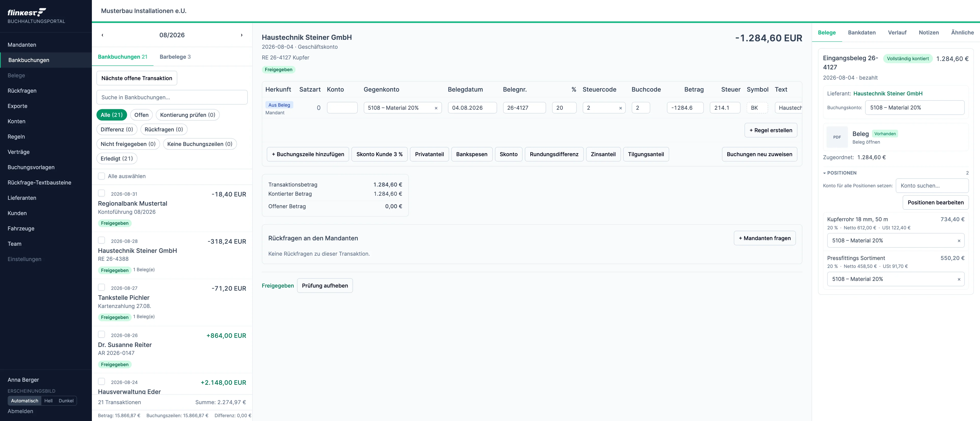This screenshot has height=421, width=980.
Task: Clear account for Pressfittings Sortiment position
Action: [x=959, y=279]
